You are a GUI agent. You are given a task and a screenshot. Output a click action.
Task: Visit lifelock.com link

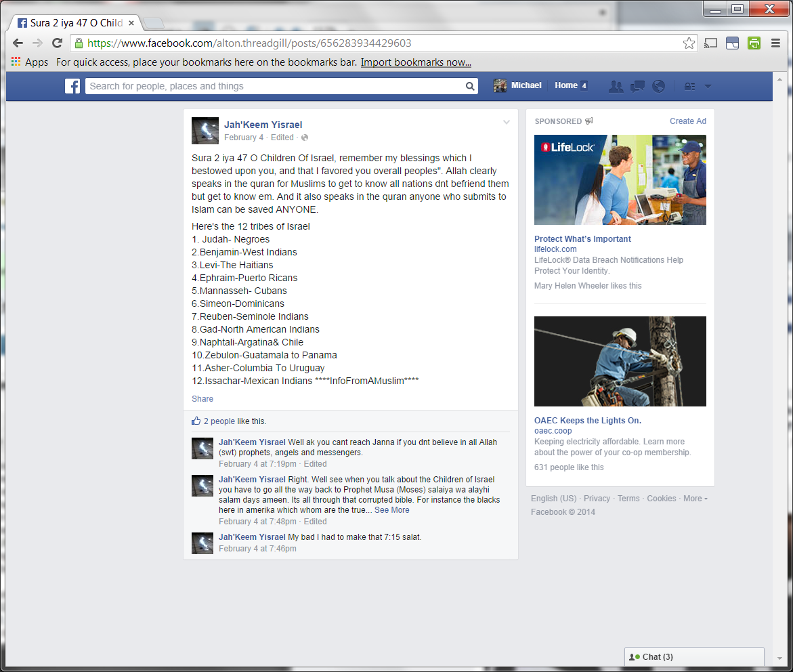pyautogui.click(x=555, y=249)
